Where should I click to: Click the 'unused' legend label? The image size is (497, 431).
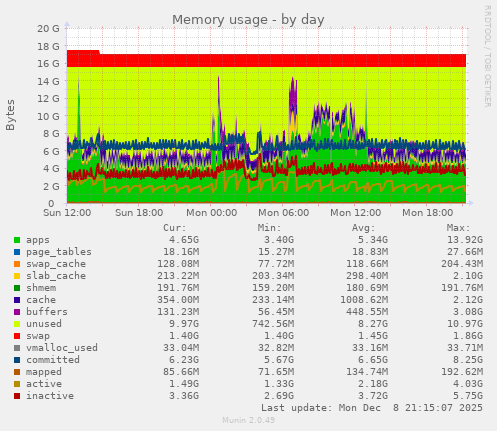pyautogui.click(x=44, y=324)
